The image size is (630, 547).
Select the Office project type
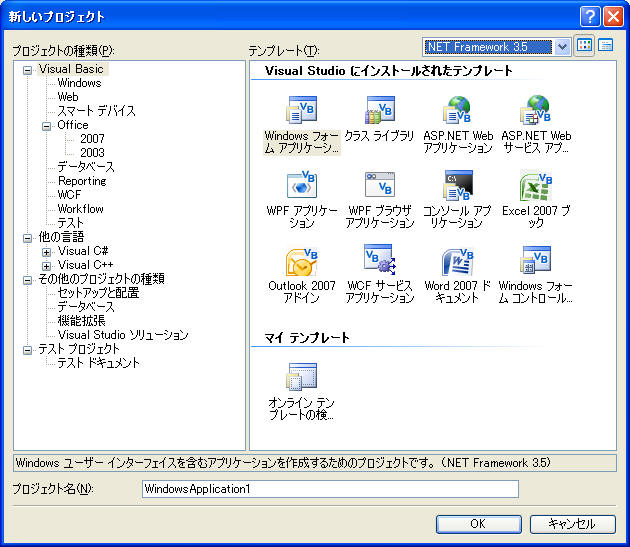tap(73, 125)
